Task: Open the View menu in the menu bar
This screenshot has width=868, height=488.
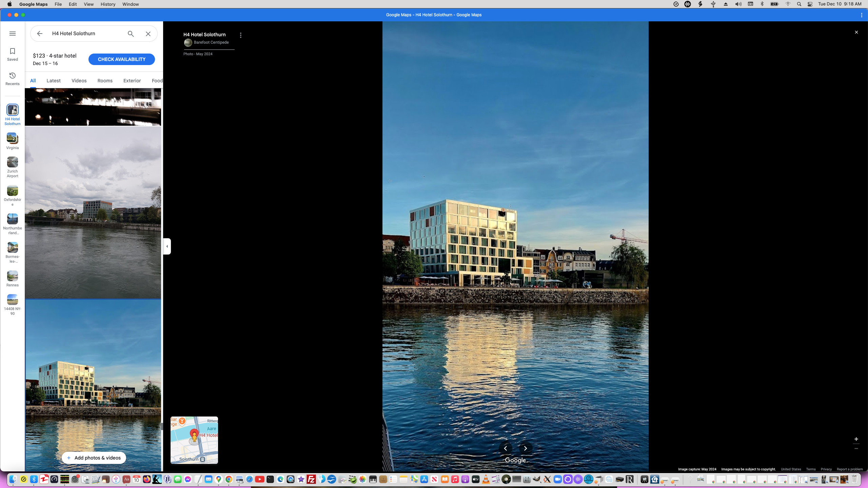Action: (88, 4)
